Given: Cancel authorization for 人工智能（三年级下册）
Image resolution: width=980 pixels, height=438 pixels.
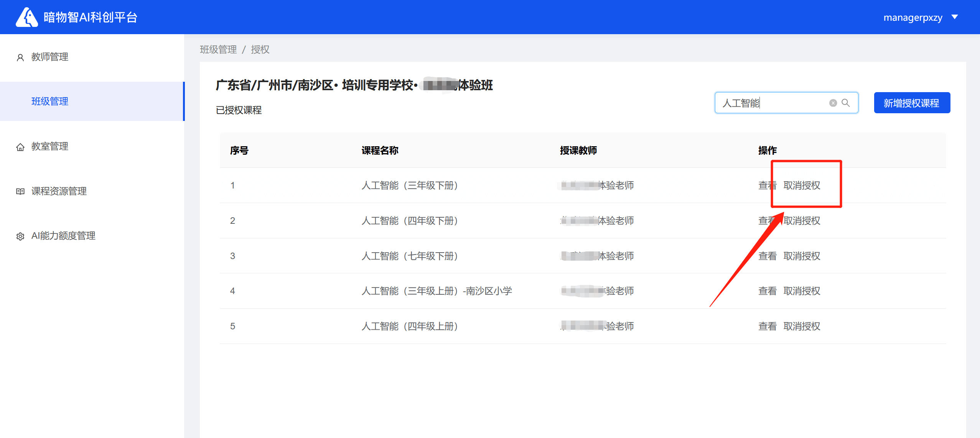Looking at the screenshot, I should 802,185.
